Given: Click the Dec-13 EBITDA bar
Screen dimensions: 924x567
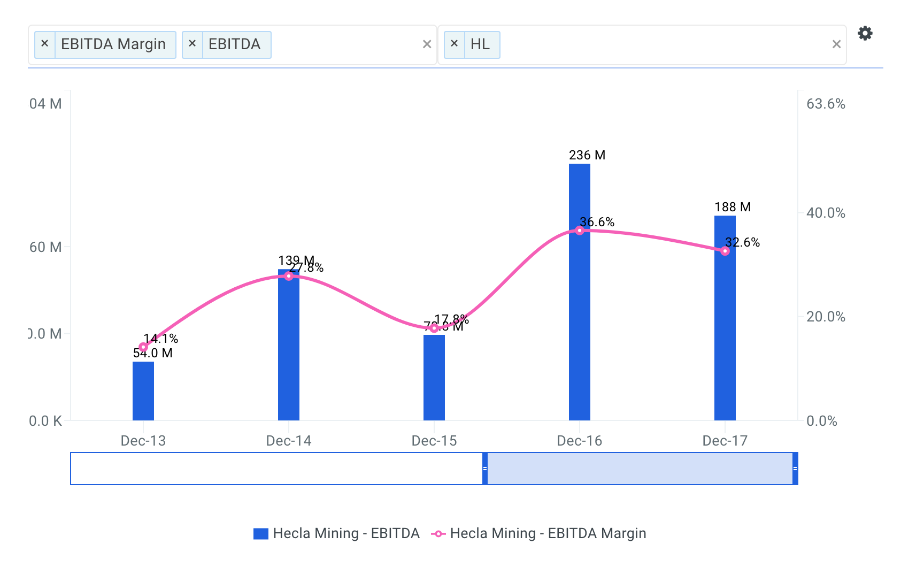Looking at the screenshot, I should coord(143,391).
